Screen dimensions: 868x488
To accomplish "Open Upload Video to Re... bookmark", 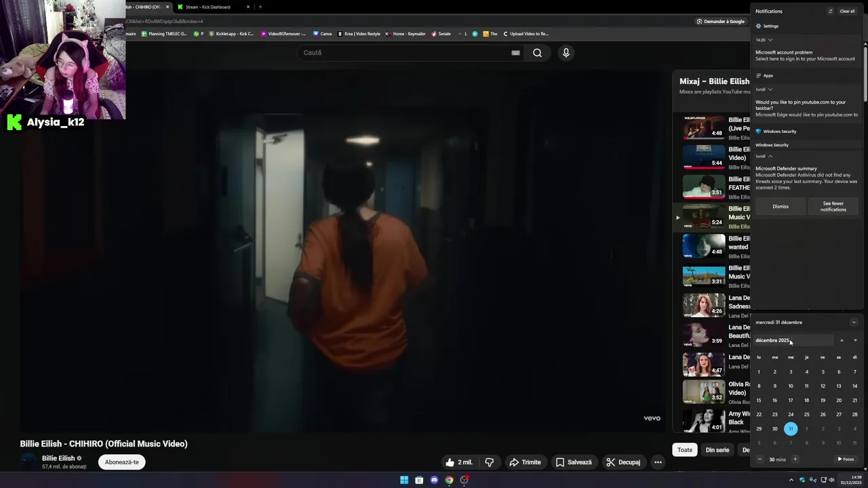I will coord(526,34).
